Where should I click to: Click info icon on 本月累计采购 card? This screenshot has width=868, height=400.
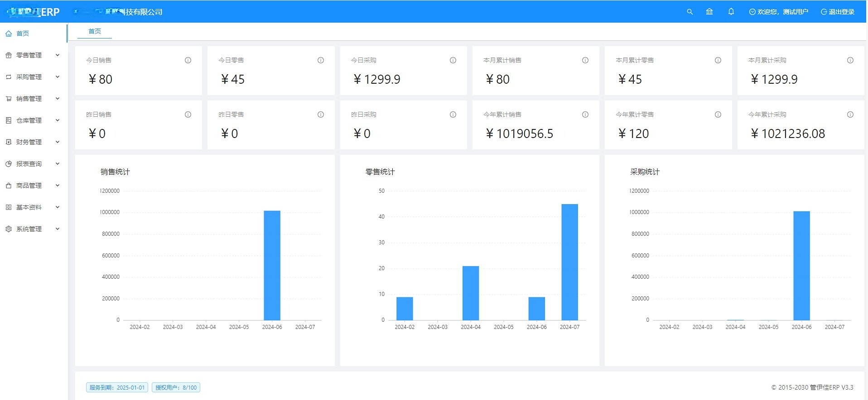point(850,60)
